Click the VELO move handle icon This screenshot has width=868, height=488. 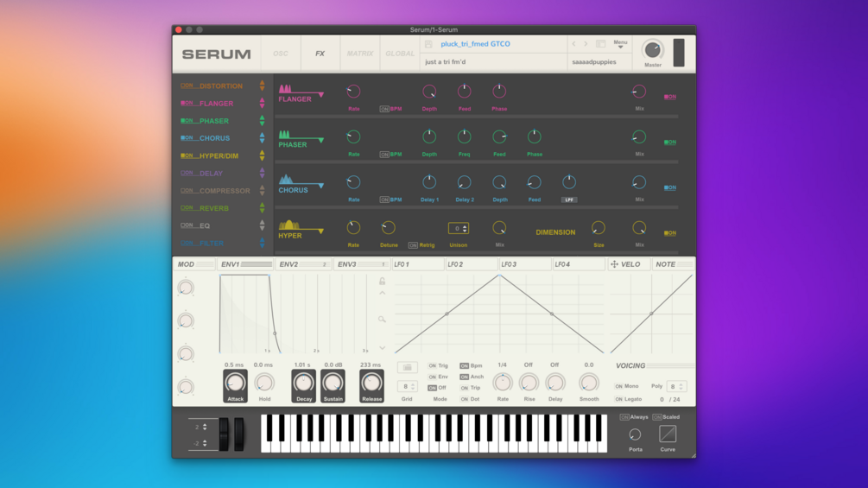click(x=614, y=264)
